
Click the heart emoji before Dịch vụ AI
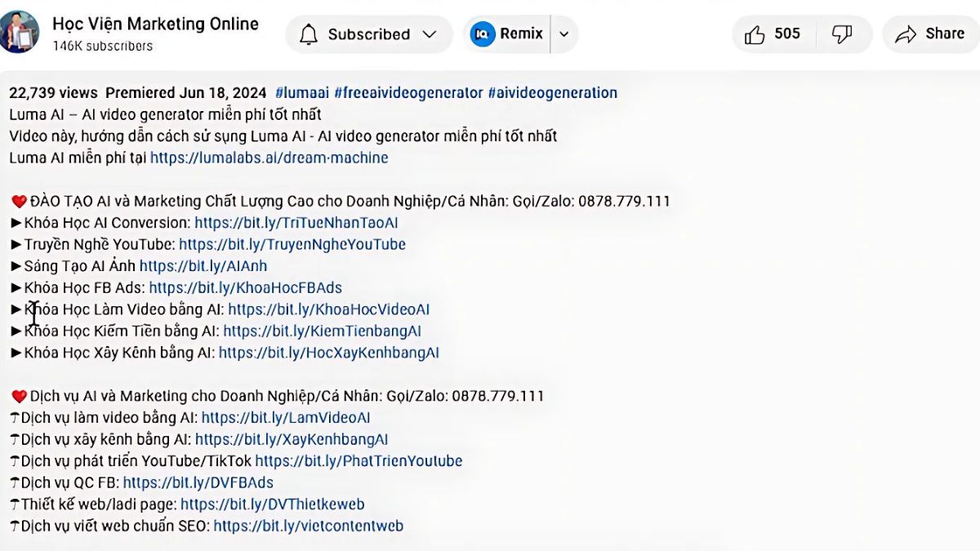18,395
